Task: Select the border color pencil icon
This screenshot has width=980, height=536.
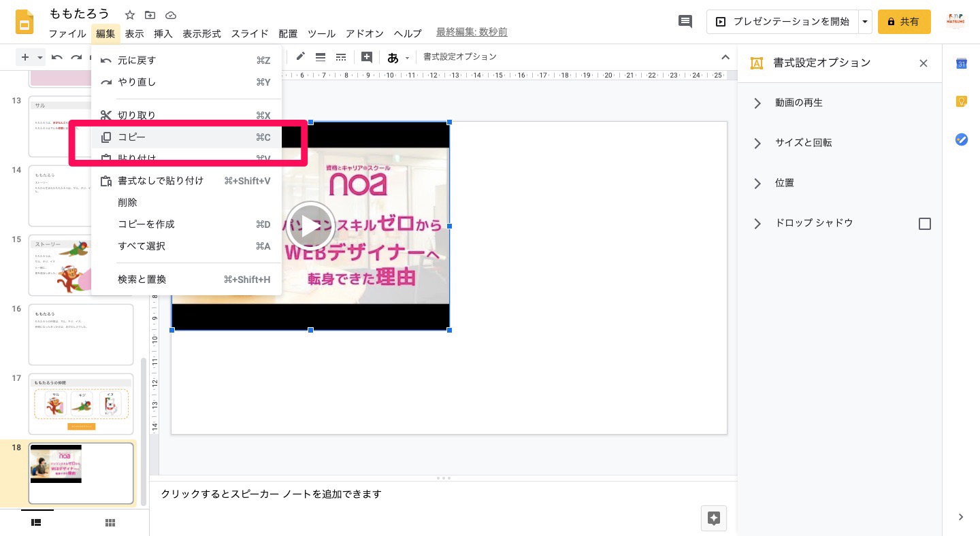Action: pyautogui.click(x=300, y=57)
